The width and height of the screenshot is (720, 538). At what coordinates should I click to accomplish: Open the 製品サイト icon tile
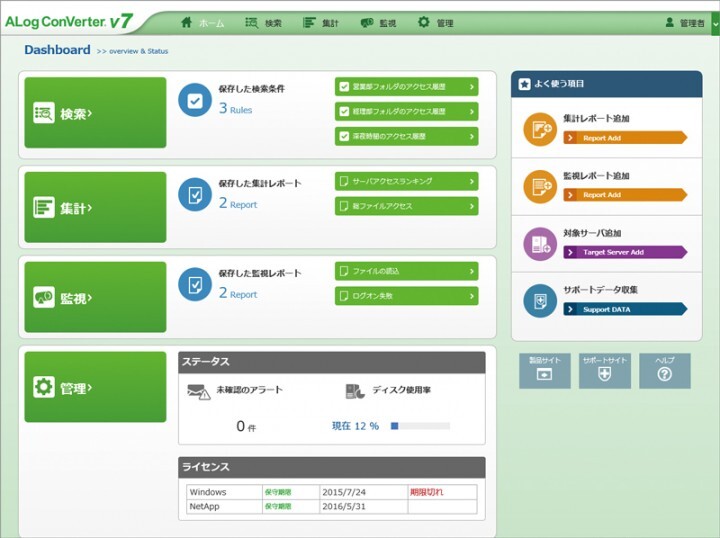[544, 371]
